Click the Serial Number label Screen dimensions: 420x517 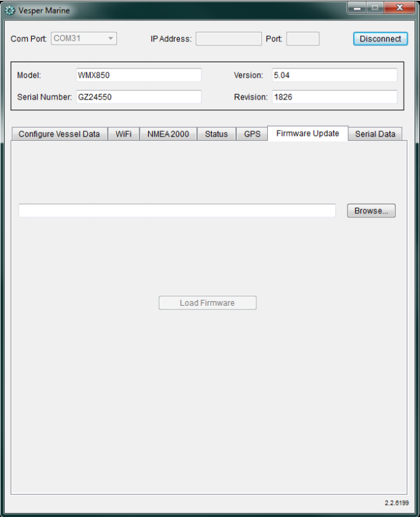[45, 97]
